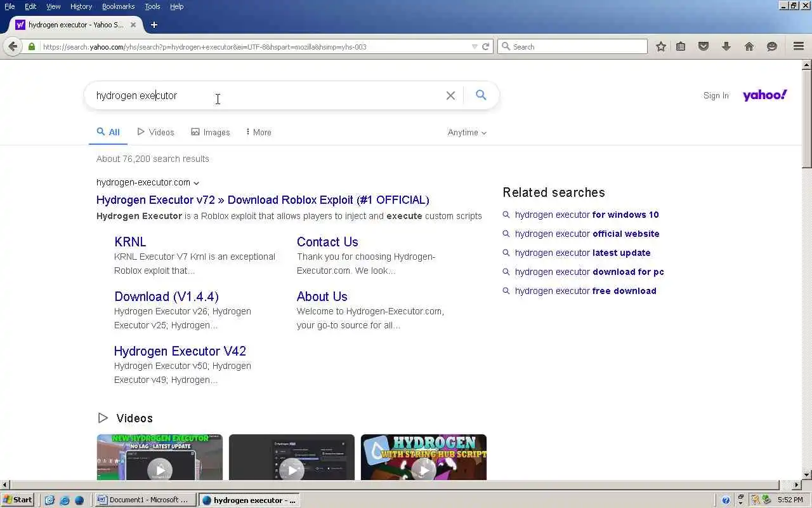Open the Pocket save icon
Screen dimensions: 812x508
click(704, 46)
